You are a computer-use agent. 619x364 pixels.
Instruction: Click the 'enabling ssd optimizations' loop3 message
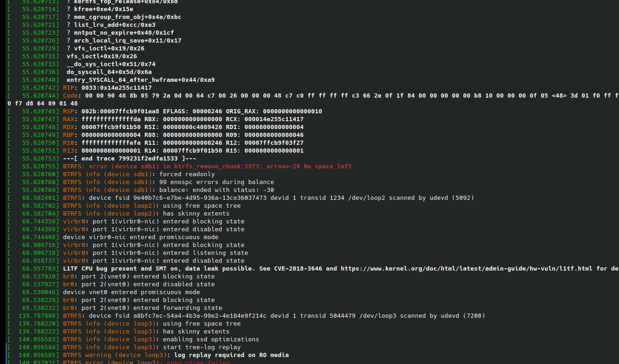click(211, 339)
